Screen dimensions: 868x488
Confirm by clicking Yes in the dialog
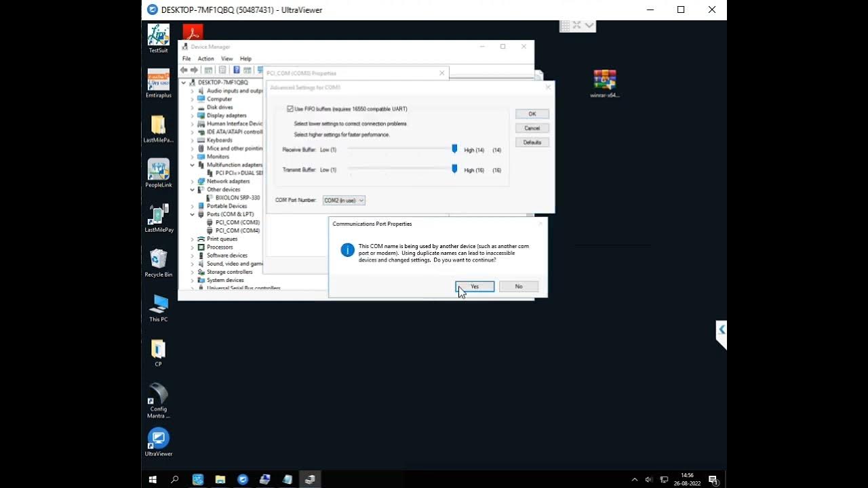pyautogui.click(x=475, y=287)
